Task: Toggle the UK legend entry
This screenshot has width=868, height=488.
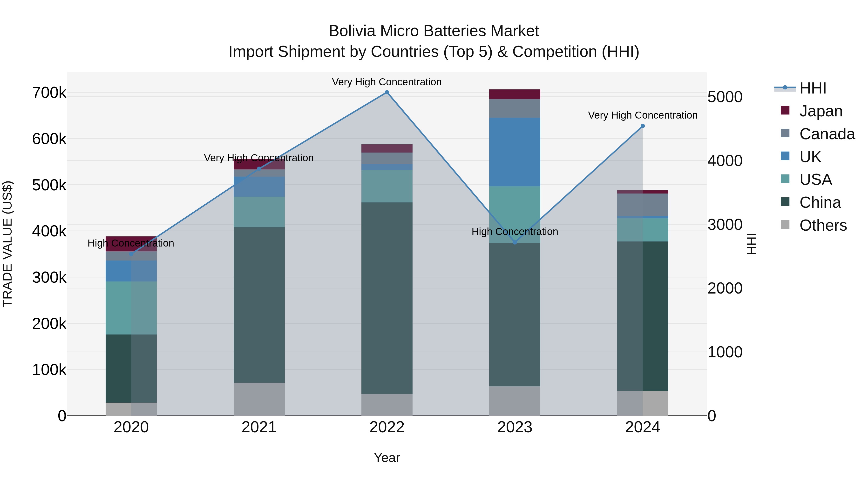Action: pos(801,157)
